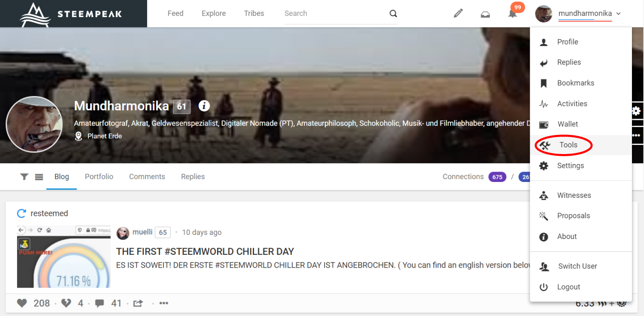Open Proposals from user menu
Viewport: 644px width, 316px height.
[581, 216]
